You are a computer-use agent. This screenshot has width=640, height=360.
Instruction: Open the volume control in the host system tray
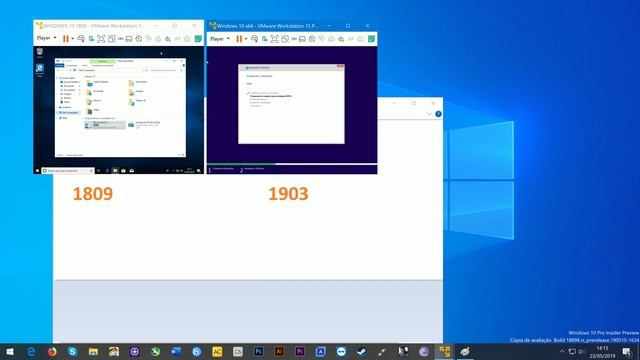(581, 351)
